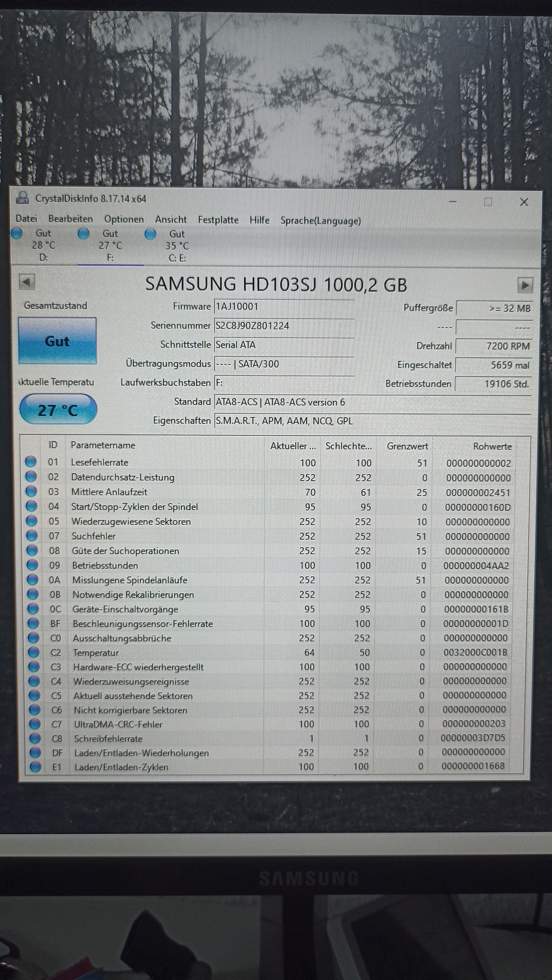Click status orb for Temperatur row
Viewport: 552px width, 980px height.
pos(33,652)
